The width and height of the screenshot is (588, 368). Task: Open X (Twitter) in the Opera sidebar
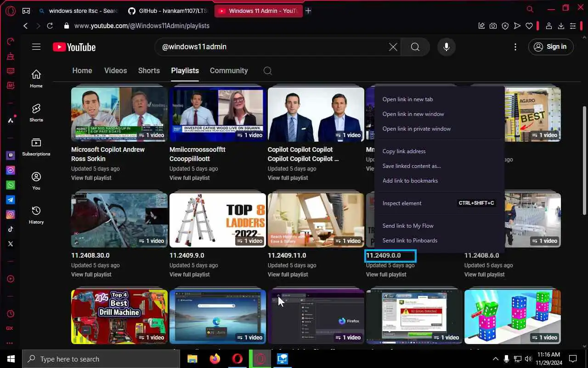pos(10,244)
